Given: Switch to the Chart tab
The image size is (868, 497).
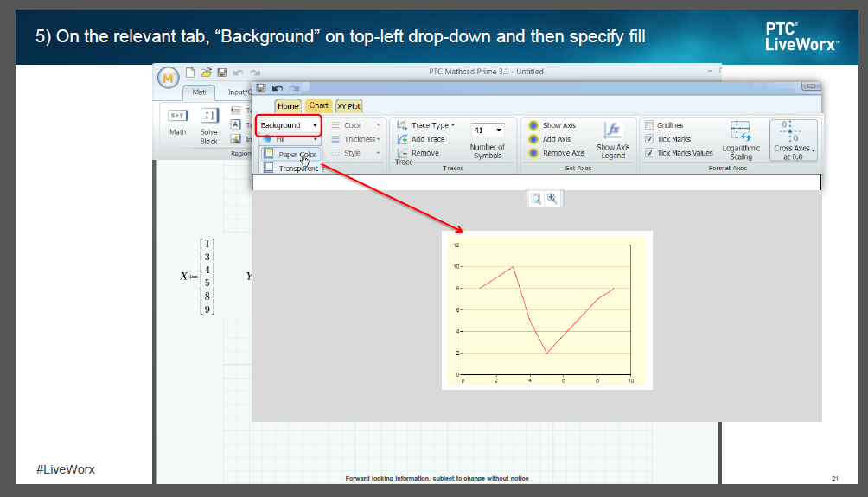Looking at the screenshot, I should 318,105.
